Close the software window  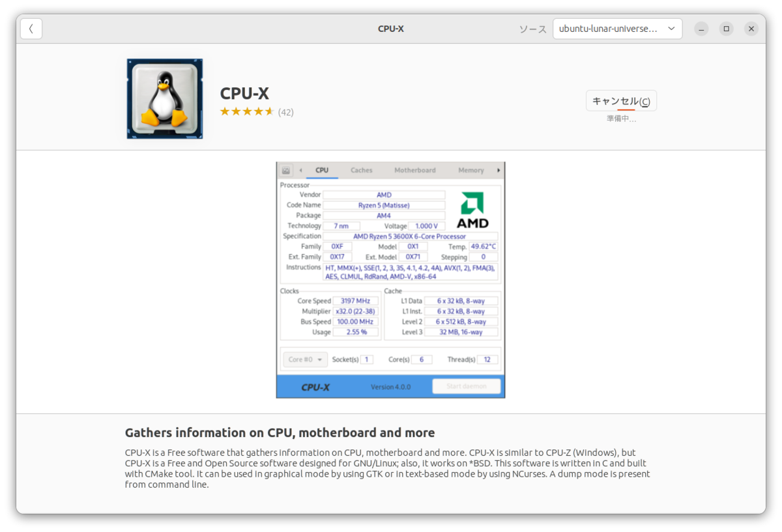751,29
